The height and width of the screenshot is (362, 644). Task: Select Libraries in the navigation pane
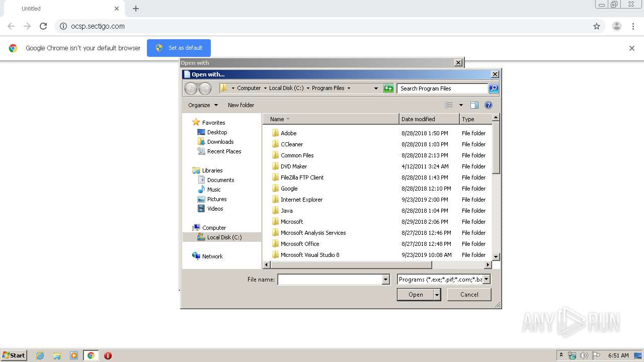pyautogui.click(x=212, y=170)
